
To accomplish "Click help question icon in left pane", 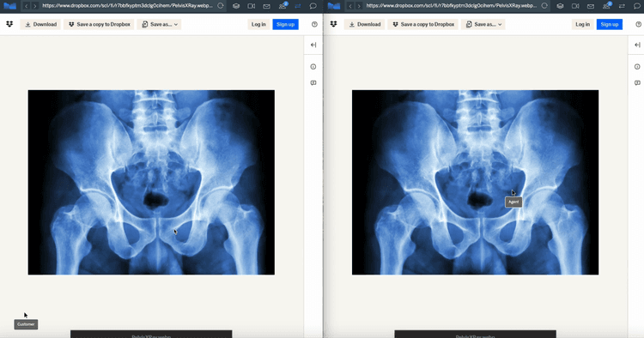I will point(314,25).
